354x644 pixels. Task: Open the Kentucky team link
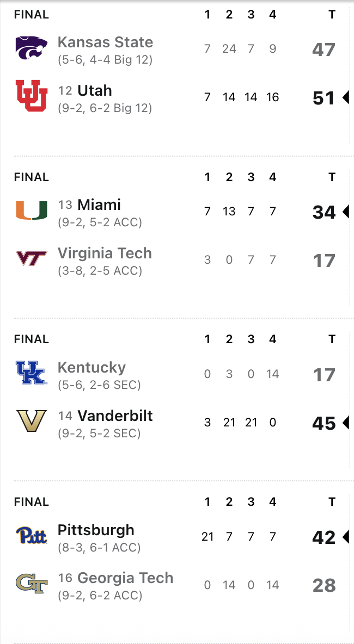[x=91, y=368]
